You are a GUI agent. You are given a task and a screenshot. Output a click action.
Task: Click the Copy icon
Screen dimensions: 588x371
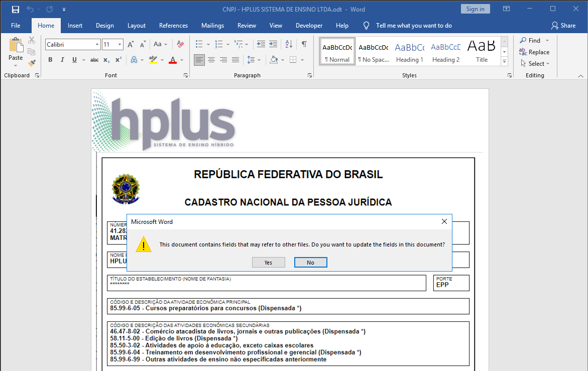(x=32, y=52)
